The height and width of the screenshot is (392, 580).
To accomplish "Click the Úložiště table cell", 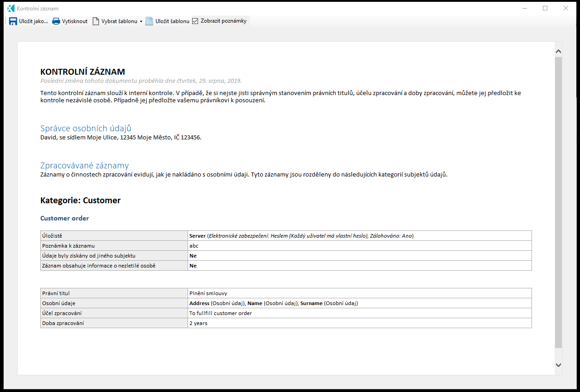I will [x=114, y=236].
